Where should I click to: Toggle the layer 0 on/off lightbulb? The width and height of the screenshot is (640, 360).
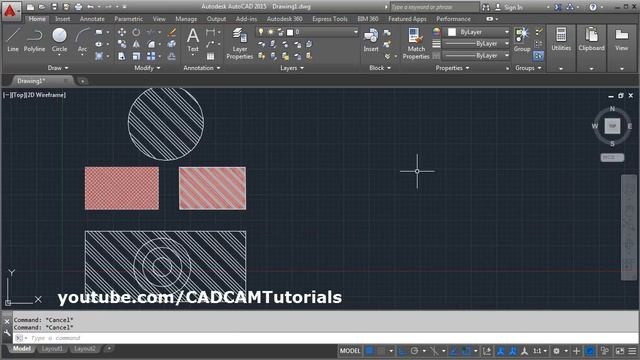click(261, 32)
